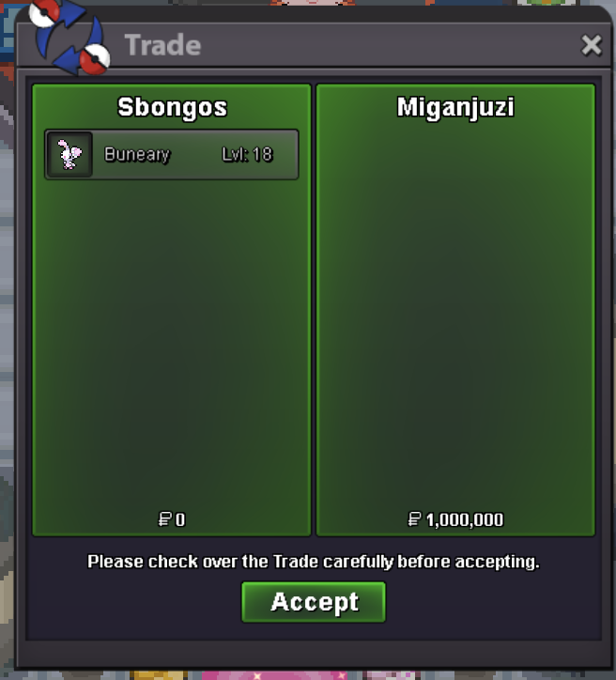Image resolution: width=616 pixels, height=680 pixels.
Task: Click Miganjuzi's 1,000,000 money amount
Action: click(x=465, y=519)
